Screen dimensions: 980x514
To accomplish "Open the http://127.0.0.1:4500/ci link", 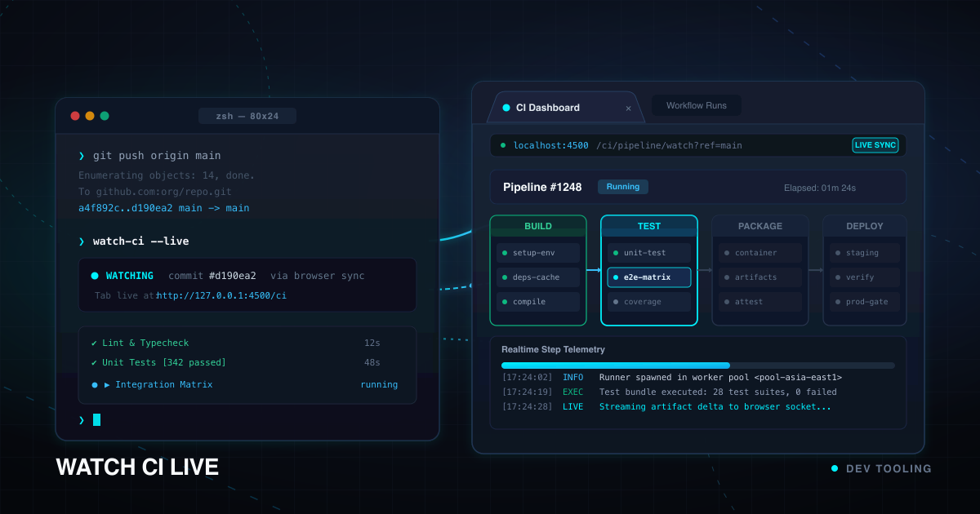I will pos(221,295).
